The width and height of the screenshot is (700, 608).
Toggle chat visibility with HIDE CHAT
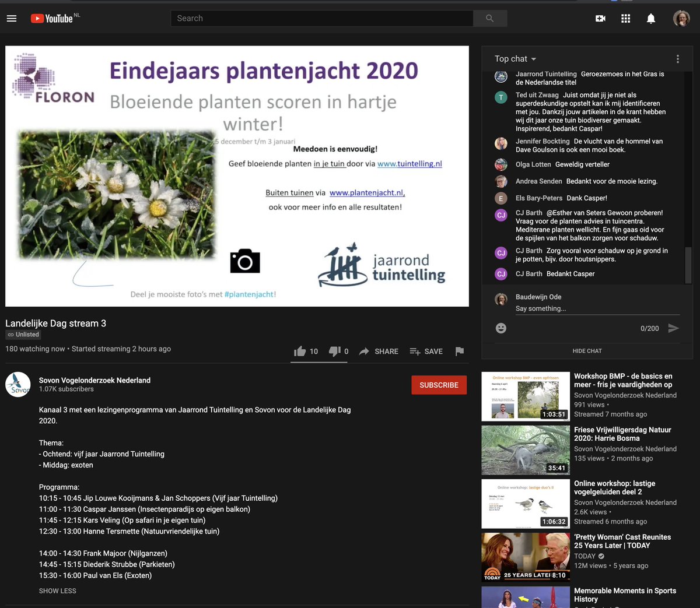[x=587, y=350]
